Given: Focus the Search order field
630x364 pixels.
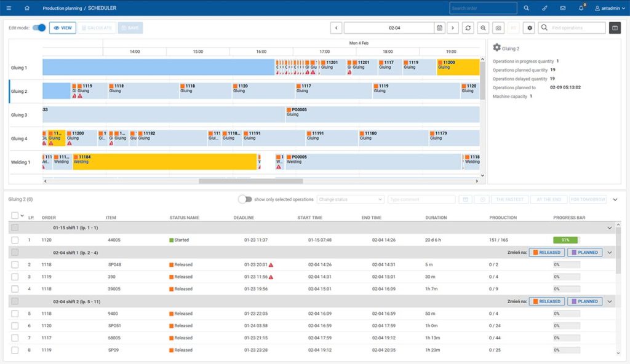Looking at the screenshot, I should point(483,8).
